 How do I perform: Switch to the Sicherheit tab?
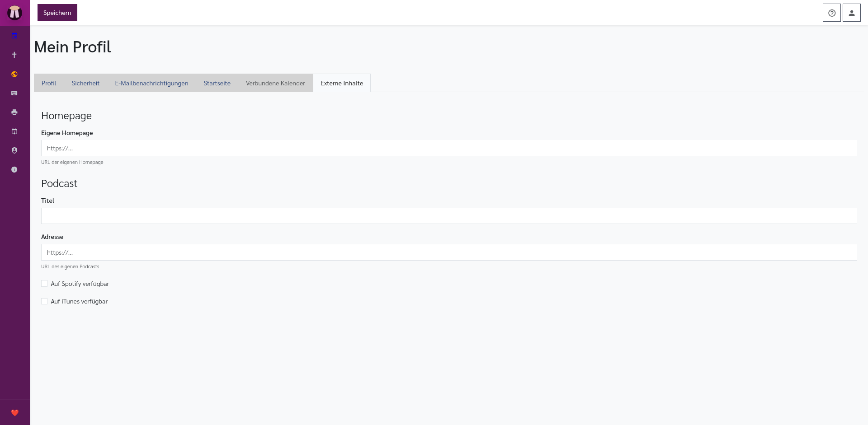(x=85, y=83)
